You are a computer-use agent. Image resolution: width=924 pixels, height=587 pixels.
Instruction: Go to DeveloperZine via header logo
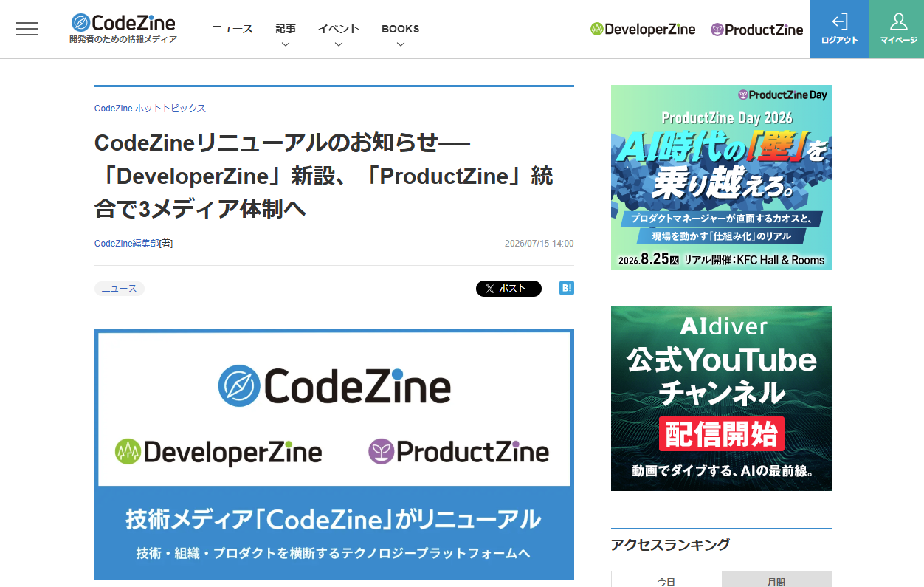pos(643,30)
